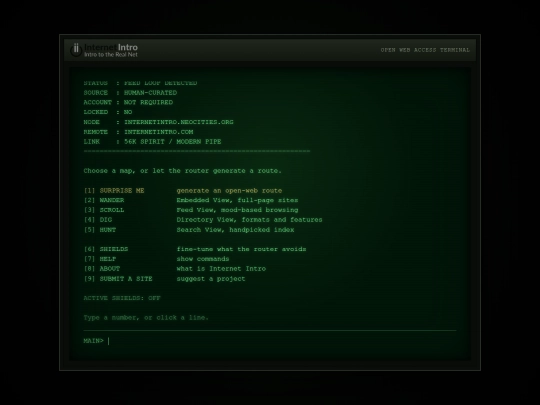The image size is (540, 405).
Task: Open the Internet Intro title link
Action: point(111,47)
